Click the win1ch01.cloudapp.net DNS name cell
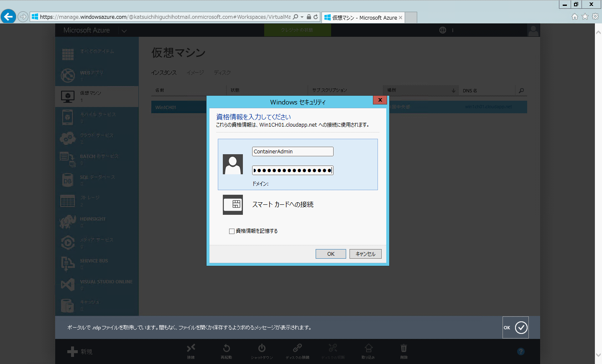 click(488, 107)
